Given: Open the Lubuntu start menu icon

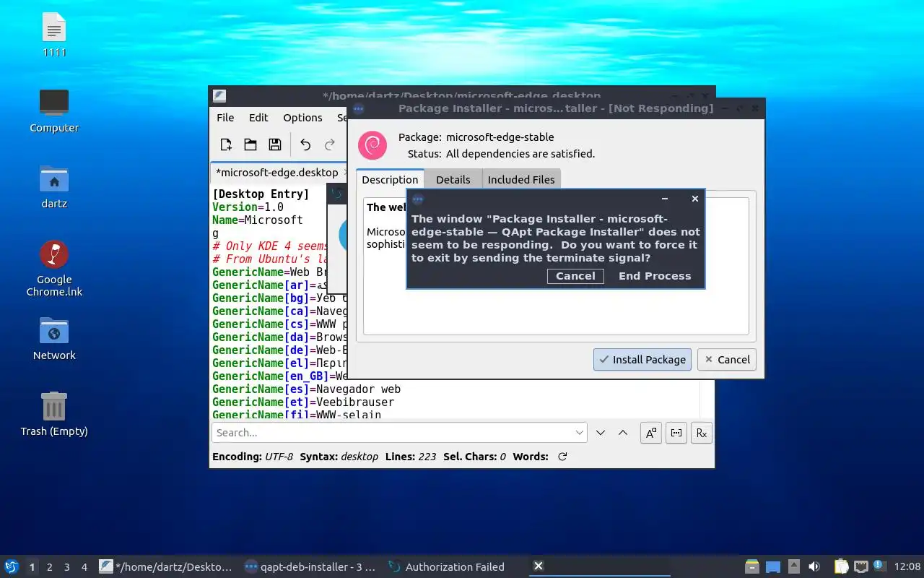Looking at the screenshot, I should point(12,566).
